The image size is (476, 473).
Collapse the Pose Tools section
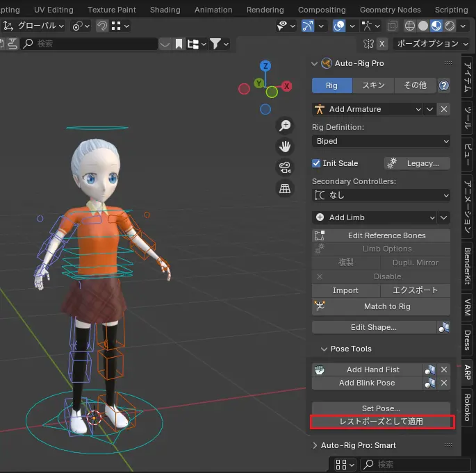[324, 349]
